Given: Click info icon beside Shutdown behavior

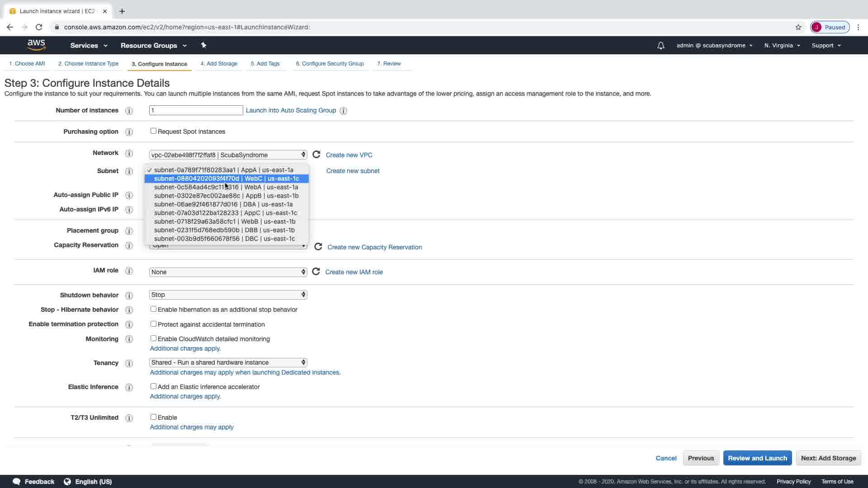Looking at the screenshot, I should (x=129, y=296).
